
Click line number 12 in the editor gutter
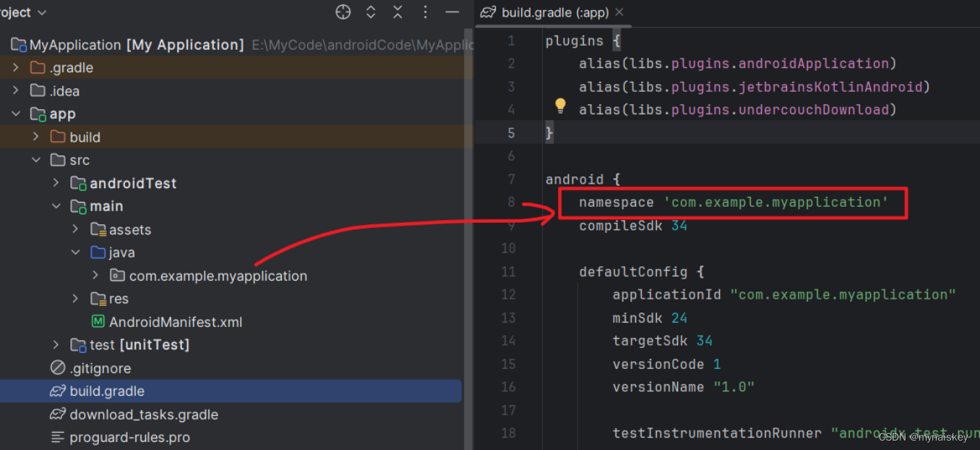point(508,294)
